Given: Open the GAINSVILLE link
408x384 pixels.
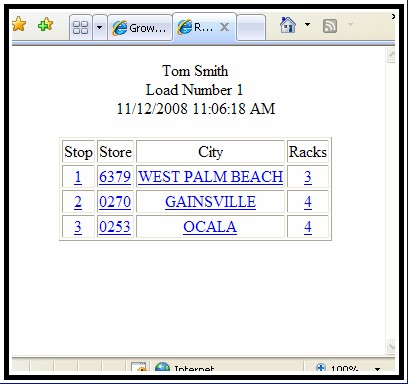Looking at the screenshot, I should pos(210,202).
